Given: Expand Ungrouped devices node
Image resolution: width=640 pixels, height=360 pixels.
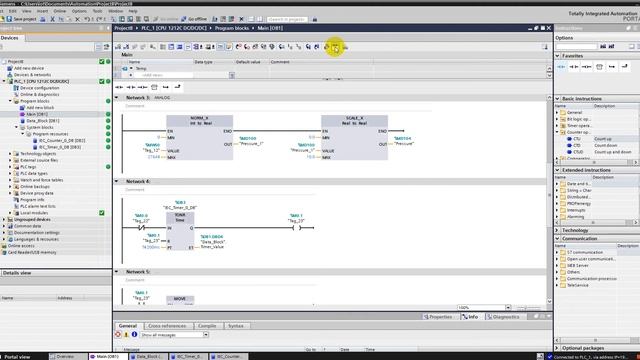Looking at the screenshot, I should tap(4, 219).
